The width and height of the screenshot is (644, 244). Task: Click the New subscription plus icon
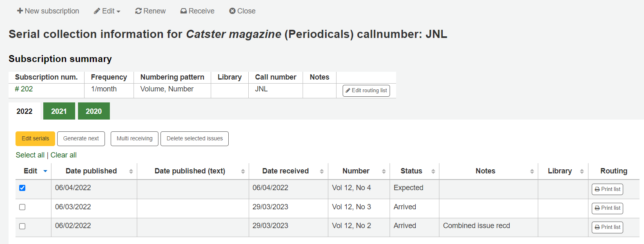(x=20, y=11)
